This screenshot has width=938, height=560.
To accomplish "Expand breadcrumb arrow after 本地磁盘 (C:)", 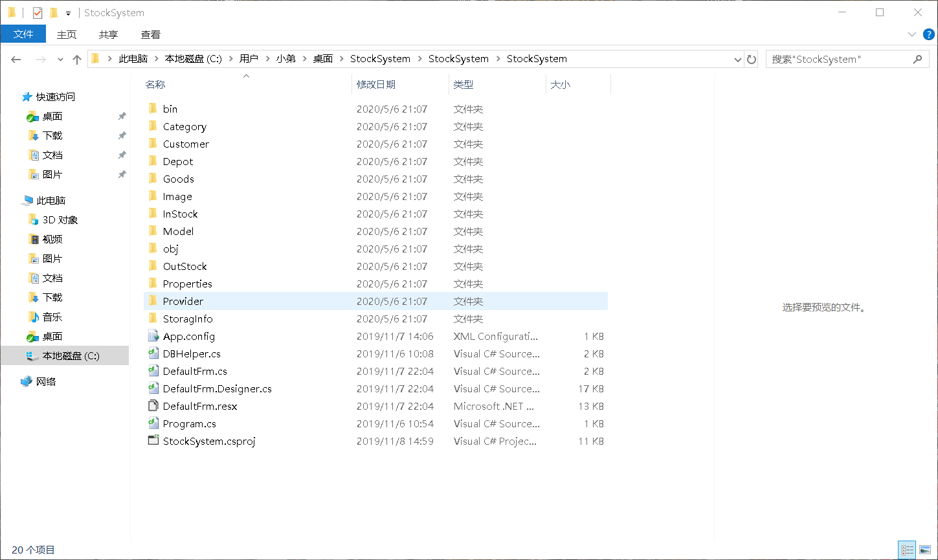I will tap(230, 59).
